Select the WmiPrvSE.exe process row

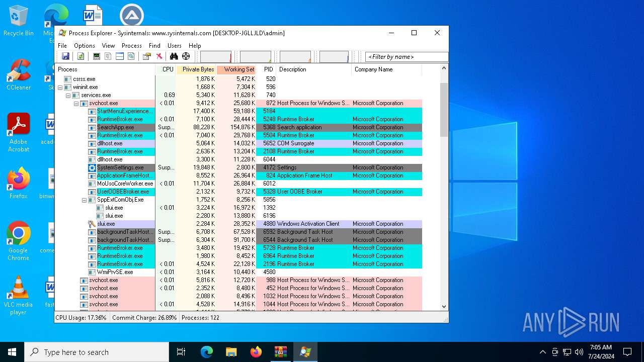[x=238, y=272]
